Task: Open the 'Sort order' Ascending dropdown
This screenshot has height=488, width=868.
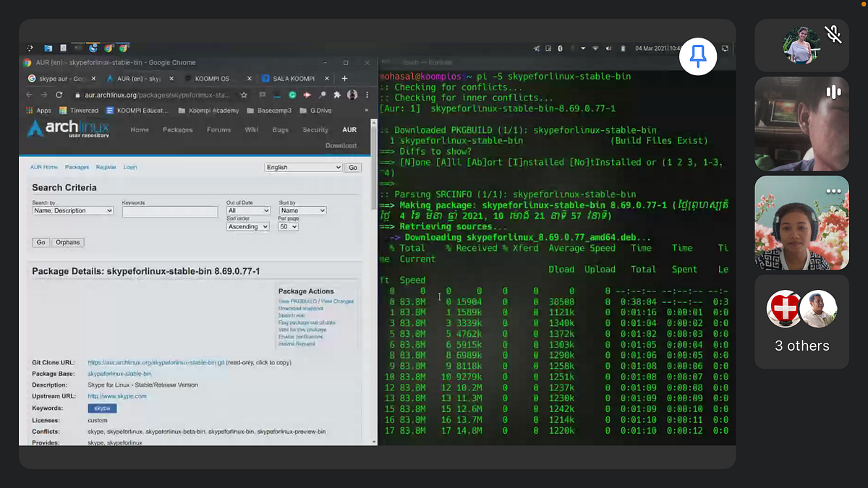Action: pos(247,226)
